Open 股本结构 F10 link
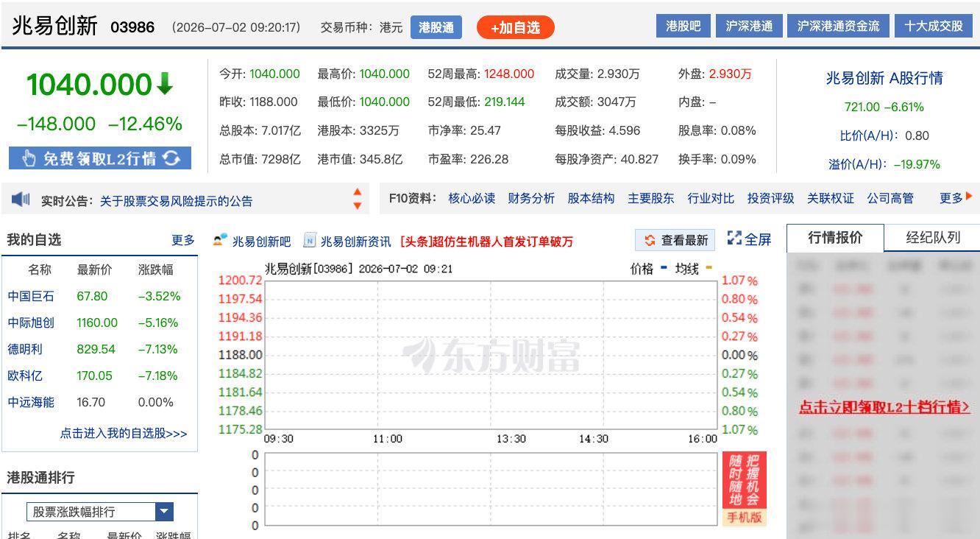980x539 pixels. click(x=591, y=198)
